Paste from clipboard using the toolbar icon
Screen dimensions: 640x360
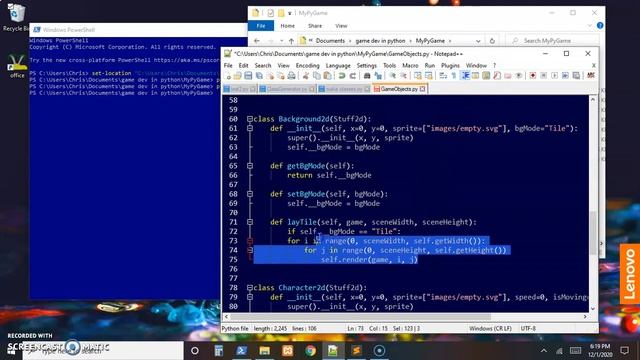click(x=327, y=76)
